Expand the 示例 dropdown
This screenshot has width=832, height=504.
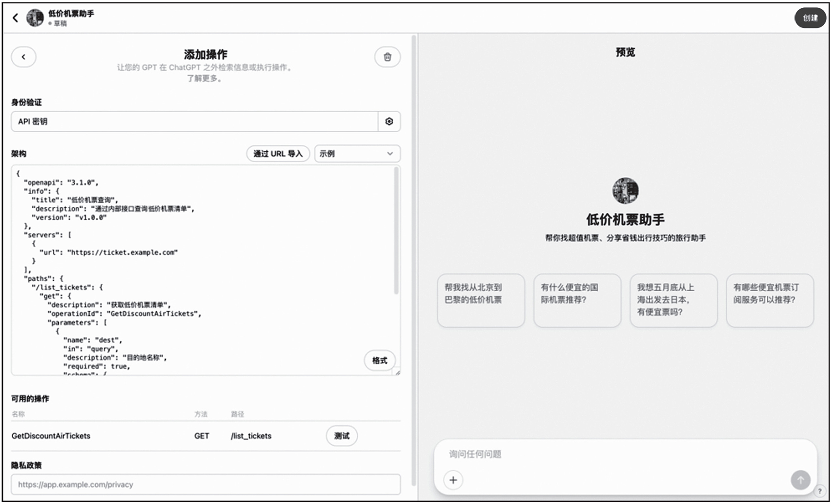point(357,153)
